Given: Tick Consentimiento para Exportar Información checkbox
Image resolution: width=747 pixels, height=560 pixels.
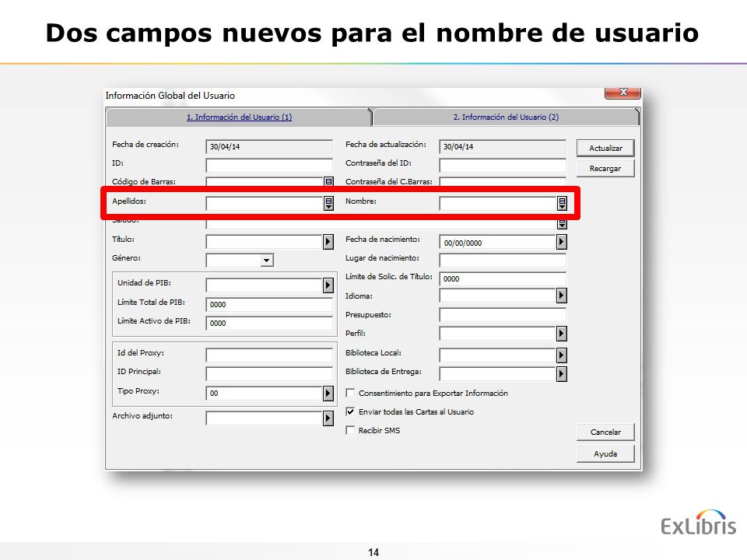Looking at the screenshot, I should pos(351,393).
